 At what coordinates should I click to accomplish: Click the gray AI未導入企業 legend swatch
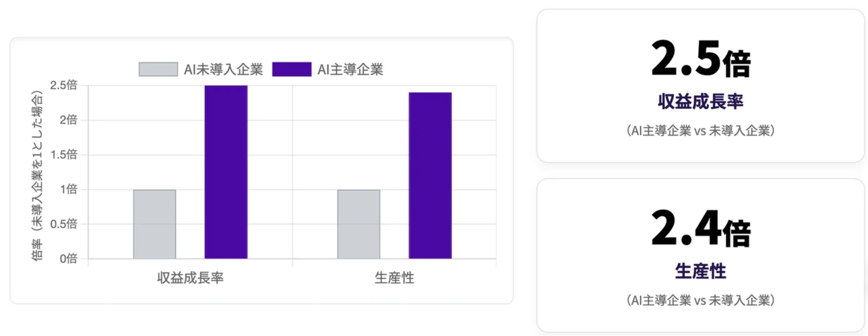pos(158,69)
